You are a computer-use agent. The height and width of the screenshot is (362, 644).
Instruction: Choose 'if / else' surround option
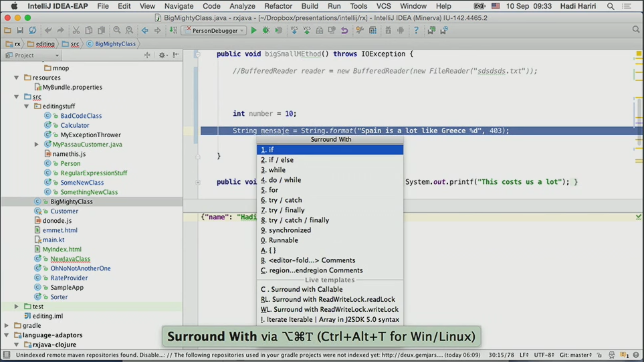(330, 160)
